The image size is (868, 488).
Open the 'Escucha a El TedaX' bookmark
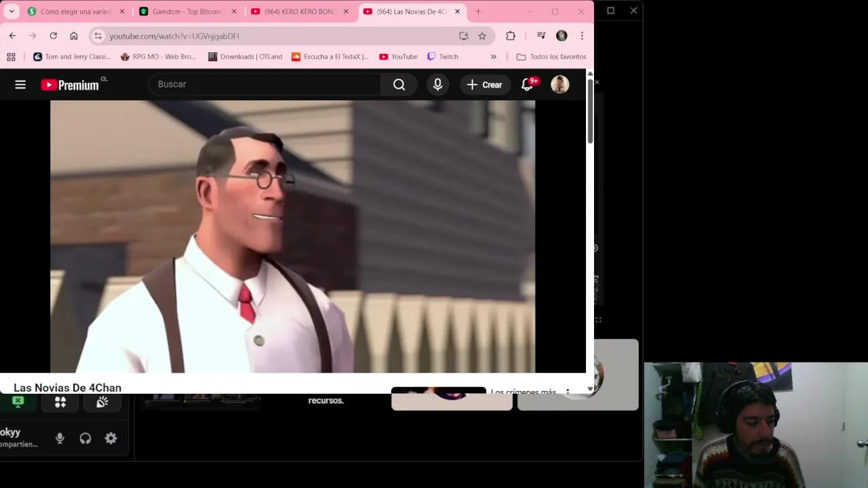(x=330, y=57)
